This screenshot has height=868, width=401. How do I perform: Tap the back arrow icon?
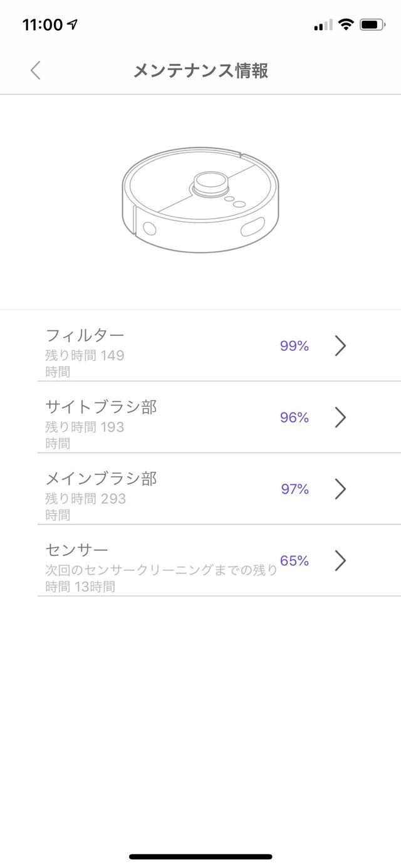[36, 70]
